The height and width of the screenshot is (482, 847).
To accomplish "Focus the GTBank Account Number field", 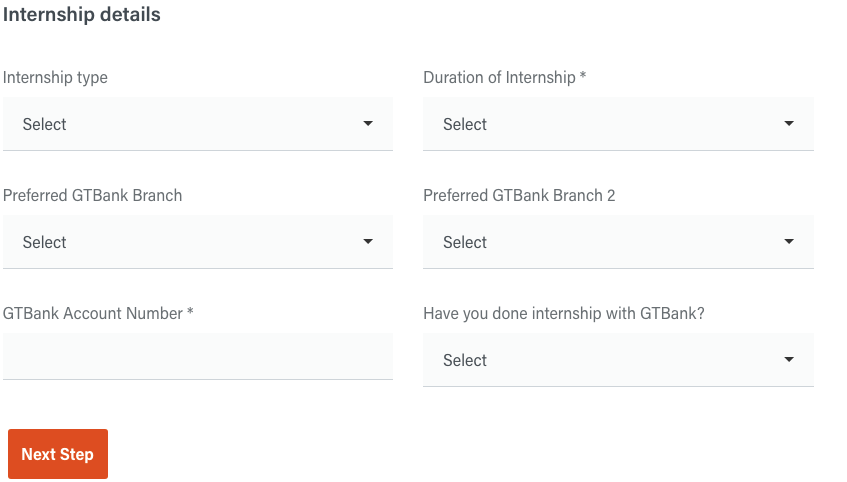I will [x=198, y=356].
